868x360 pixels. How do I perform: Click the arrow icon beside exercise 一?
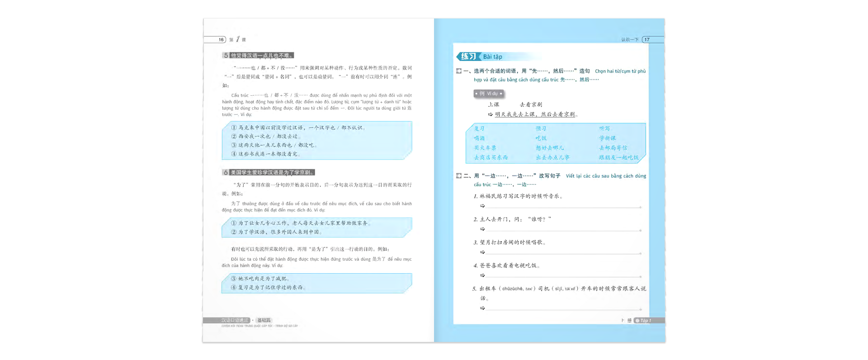(459, 71)
